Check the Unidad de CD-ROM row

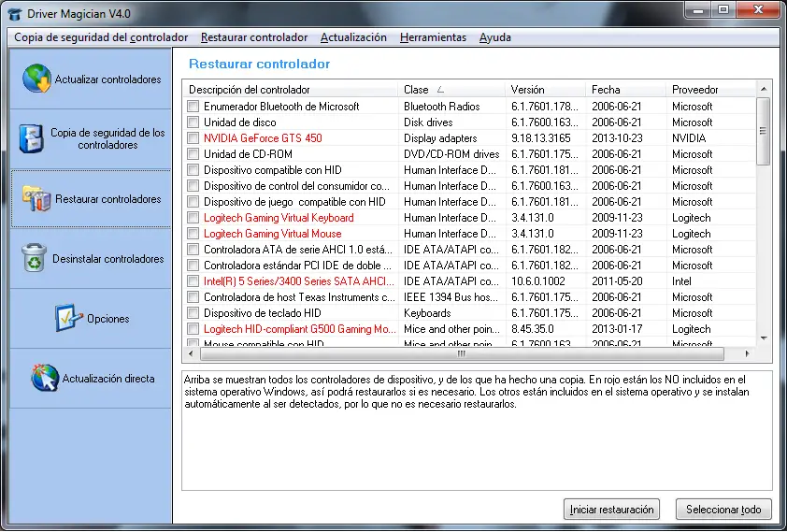[x=193, y=154]
